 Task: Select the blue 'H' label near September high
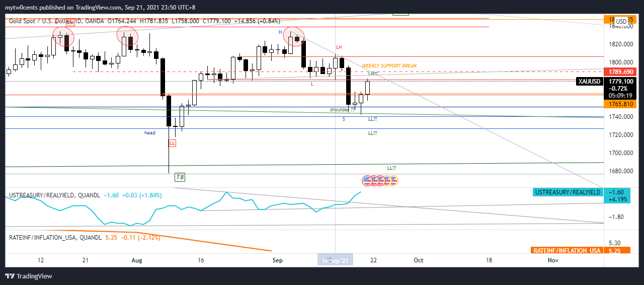280,32
